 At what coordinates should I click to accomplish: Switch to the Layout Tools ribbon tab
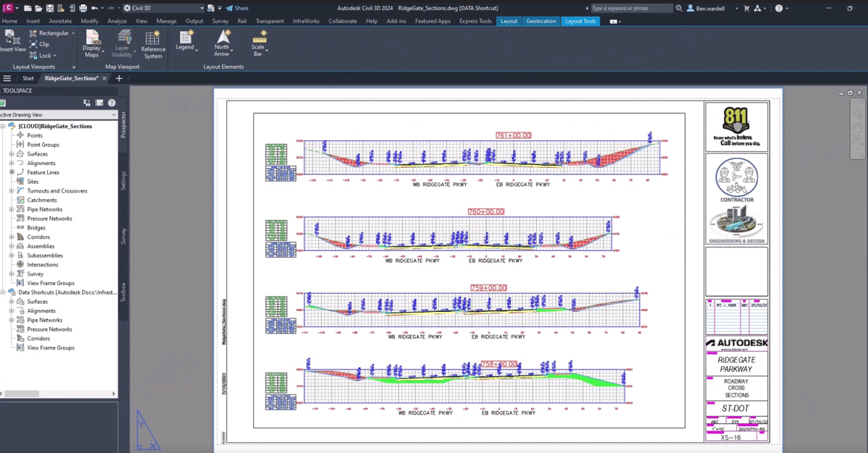[580, 21]
